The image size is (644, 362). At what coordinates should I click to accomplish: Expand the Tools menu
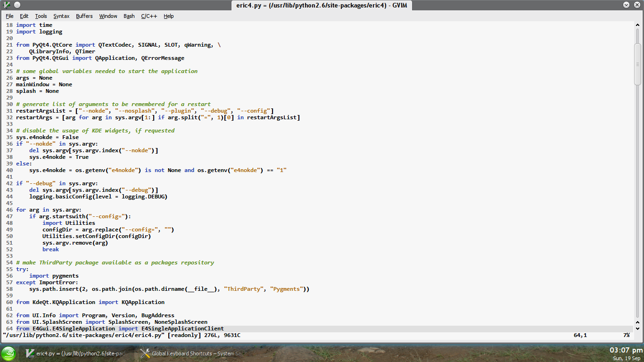click(41, 16)
